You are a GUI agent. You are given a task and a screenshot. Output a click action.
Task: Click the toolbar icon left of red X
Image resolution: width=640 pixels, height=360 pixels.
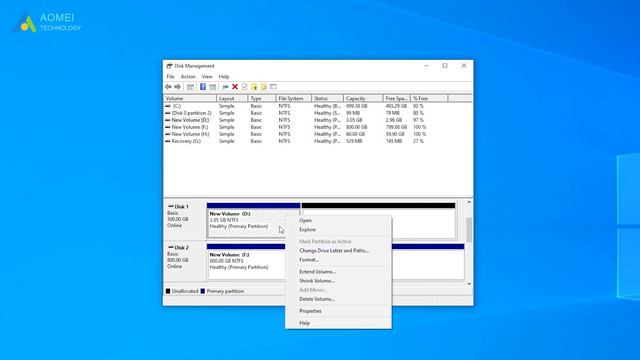(x=225, y=87)
